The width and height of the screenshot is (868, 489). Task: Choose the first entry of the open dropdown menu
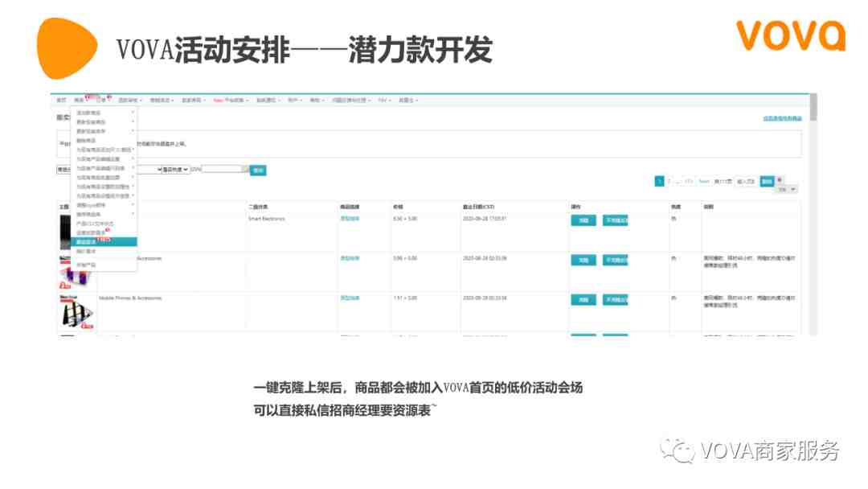pos(104,113)
